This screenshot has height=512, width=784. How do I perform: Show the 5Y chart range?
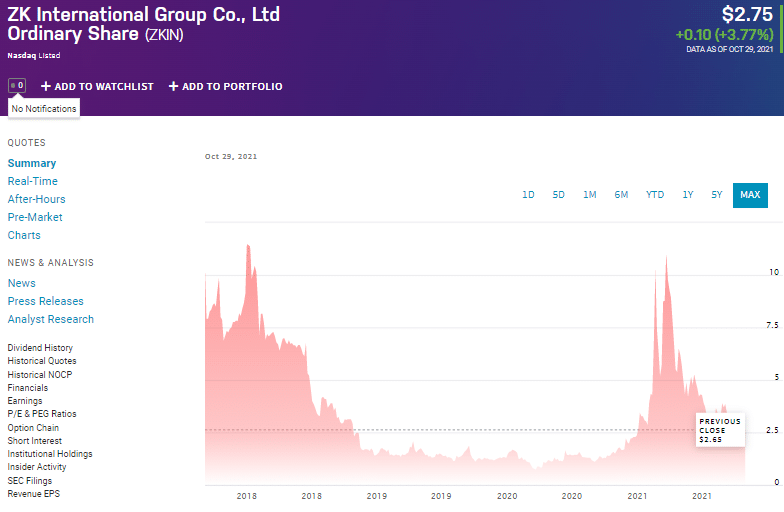(x=716, y=194)
